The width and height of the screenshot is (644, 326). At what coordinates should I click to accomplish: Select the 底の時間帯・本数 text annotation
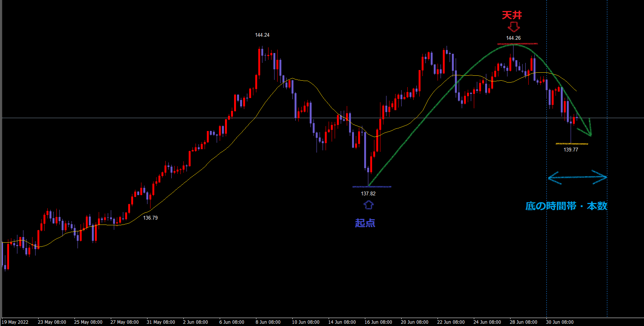pos(566,206)
